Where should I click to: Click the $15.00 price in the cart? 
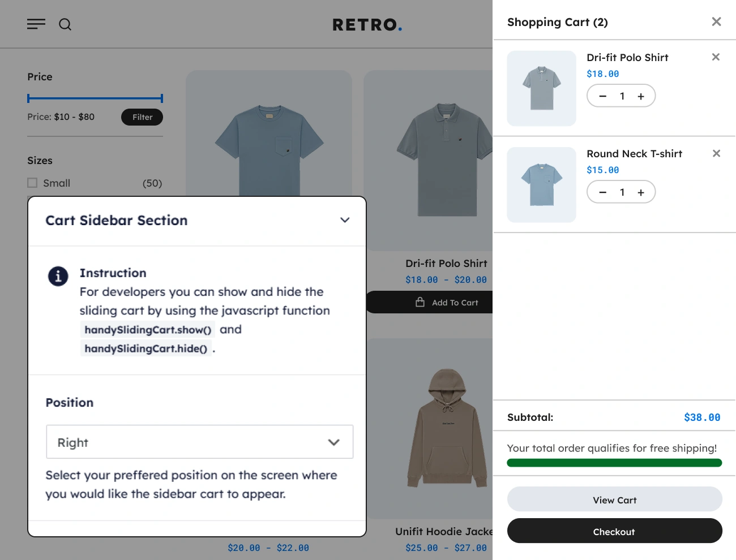click(x=603, y=170)
